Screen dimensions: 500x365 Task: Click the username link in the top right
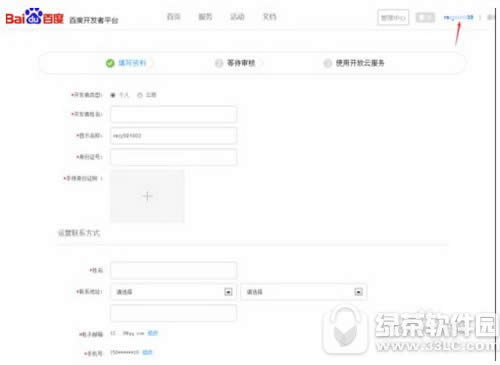pos(459,17)
